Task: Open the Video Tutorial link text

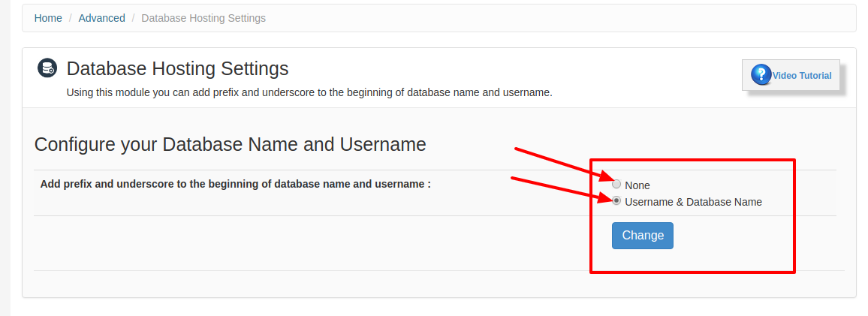Action: [x=802, y=76]
